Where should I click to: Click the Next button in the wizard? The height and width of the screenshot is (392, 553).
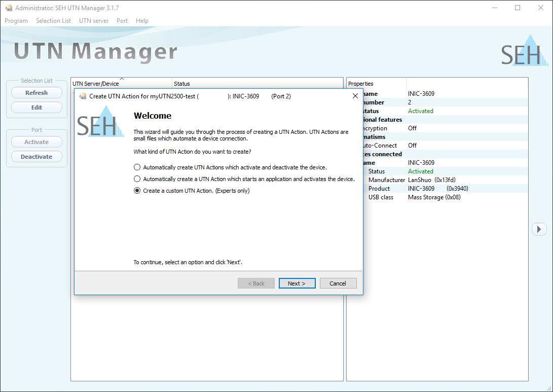pos(297,283)
